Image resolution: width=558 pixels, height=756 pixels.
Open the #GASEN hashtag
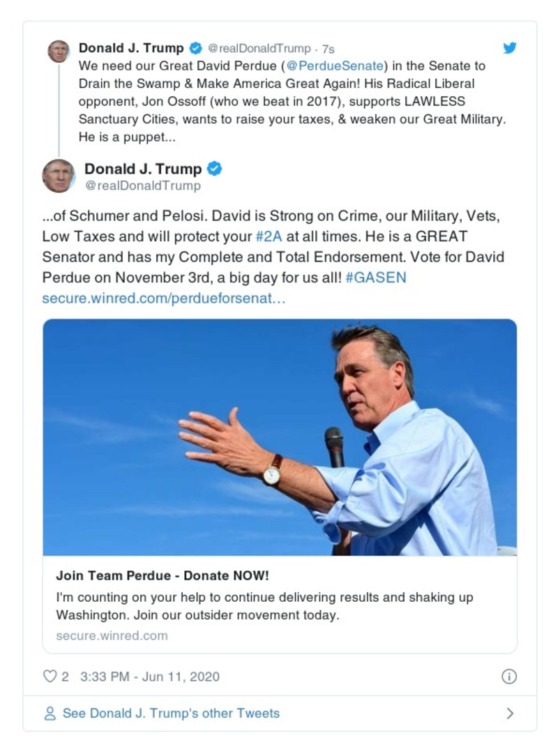point(377,278)
